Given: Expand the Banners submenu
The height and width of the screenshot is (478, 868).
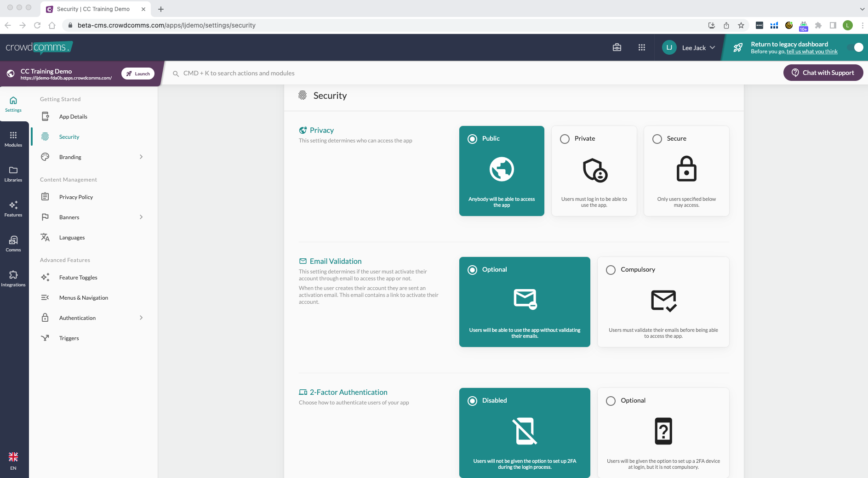Looking at the screenshot, I should [141, 217].
